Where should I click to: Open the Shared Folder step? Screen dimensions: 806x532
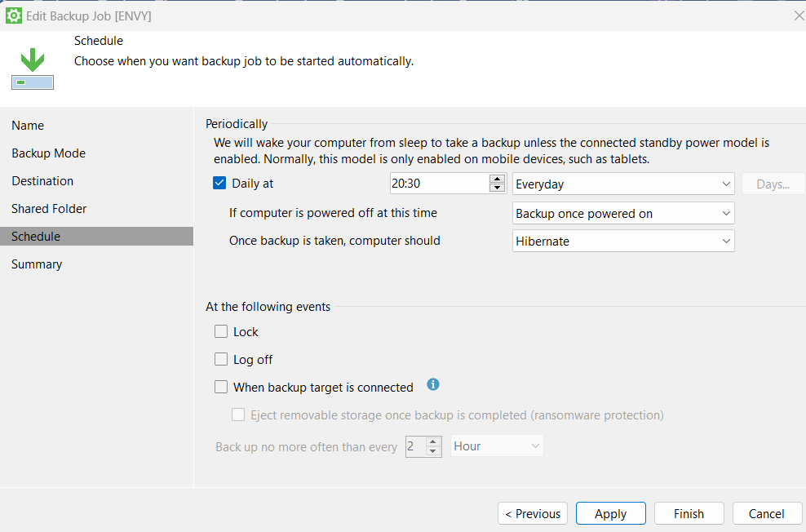49,209
